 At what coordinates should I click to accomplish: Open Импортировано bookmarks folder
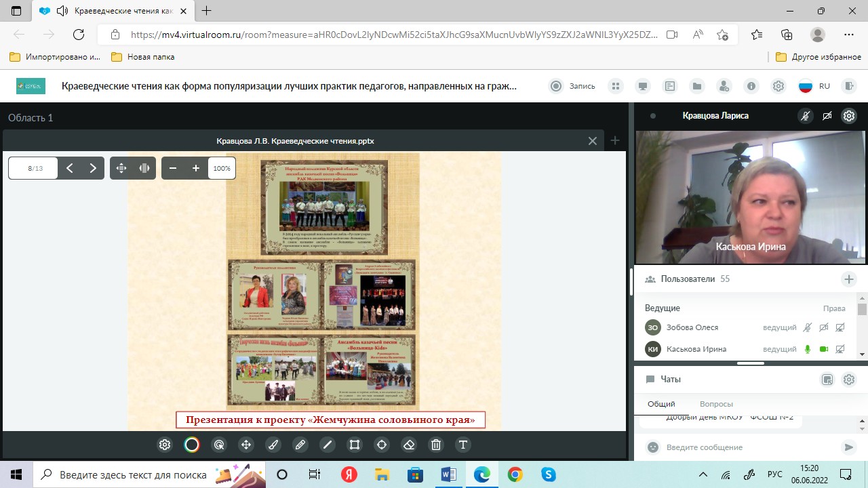click(55, 57)
